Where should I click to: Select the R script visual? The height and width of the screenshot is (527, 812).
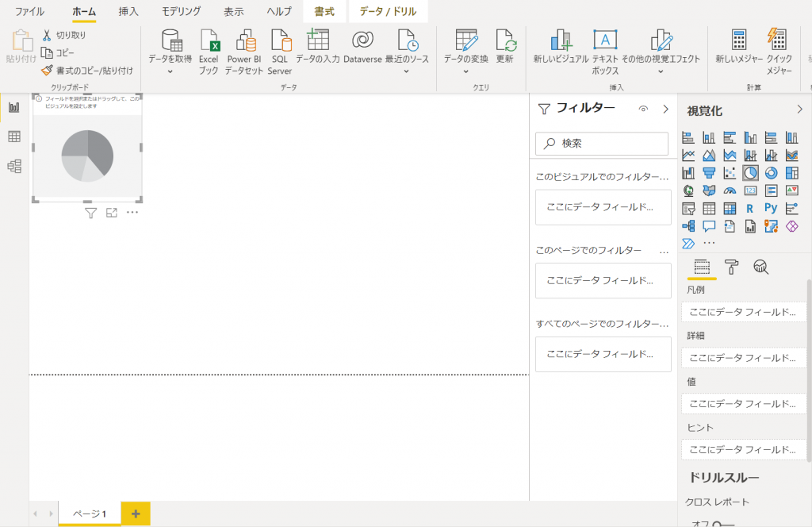click(750, 208)
